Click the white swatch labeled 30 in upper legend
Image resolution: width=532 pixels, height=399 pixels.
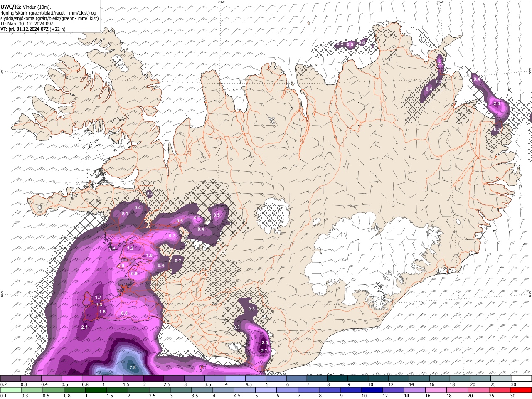coord(521,379)
